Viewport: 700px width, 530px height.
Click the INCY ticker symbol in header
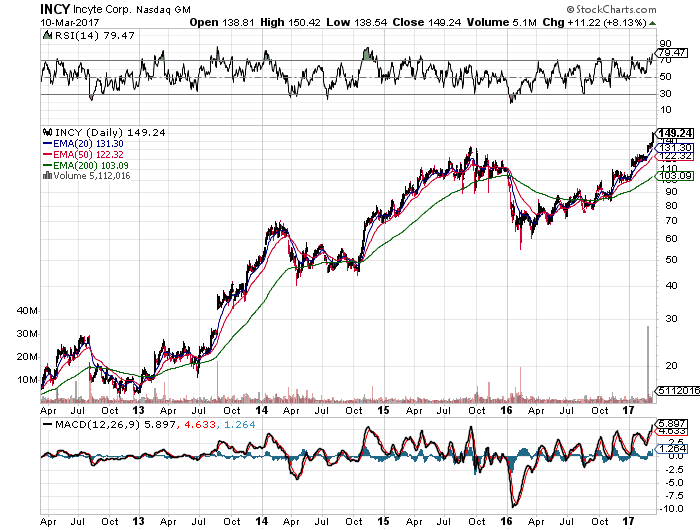tap(55, 9)
